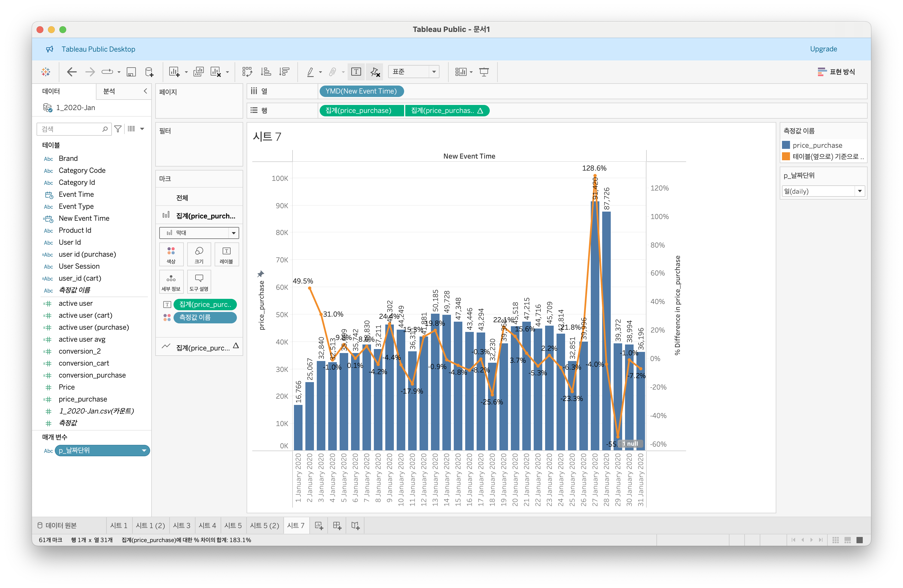This screenshot has width=903, height=588.
Task: Switch to the 분석 pane tab
Action: tap(109, 91)
